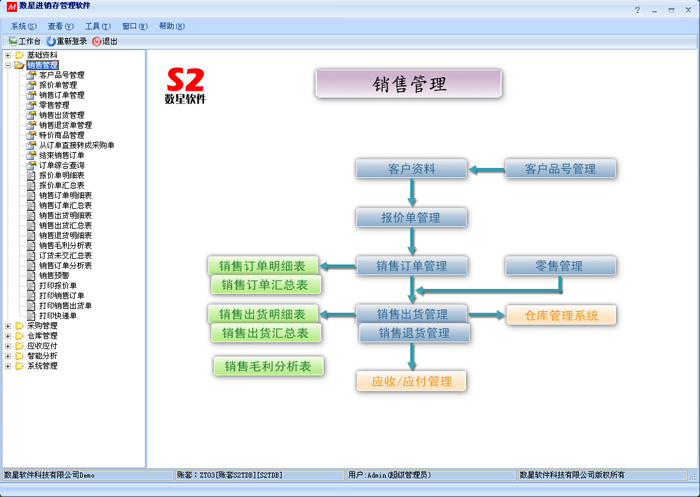
Task: Click the 重新登录 re-login icon
Action: point(51,42)
